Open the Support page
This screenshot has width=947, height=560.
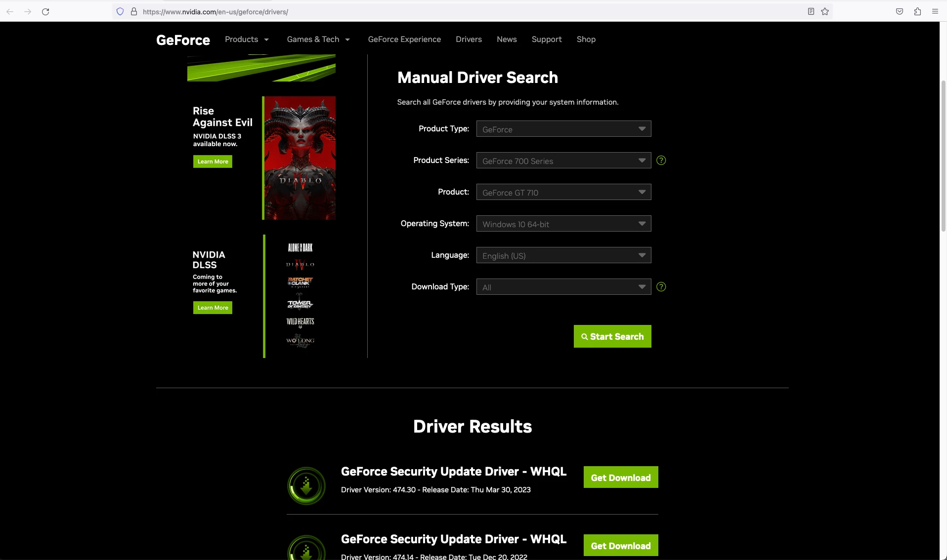[x=547, y=40]
